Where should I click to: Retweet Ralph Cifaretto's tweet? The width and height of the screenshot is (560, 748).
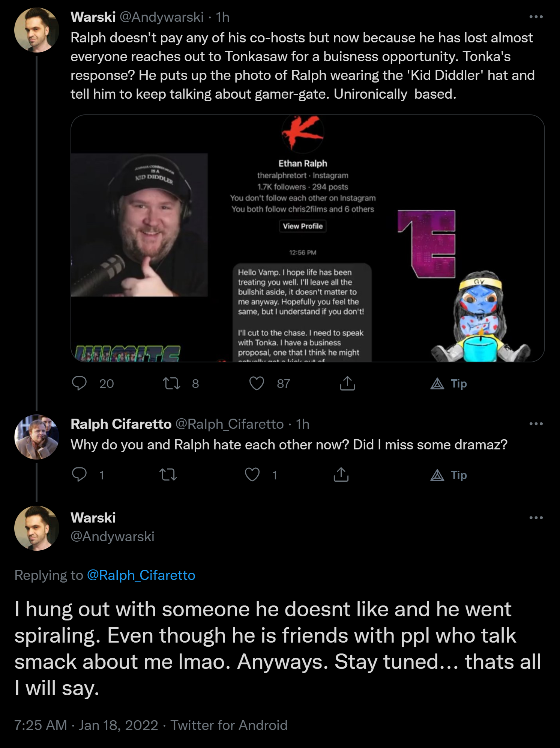pyautogui.click(x=168, y=475)
